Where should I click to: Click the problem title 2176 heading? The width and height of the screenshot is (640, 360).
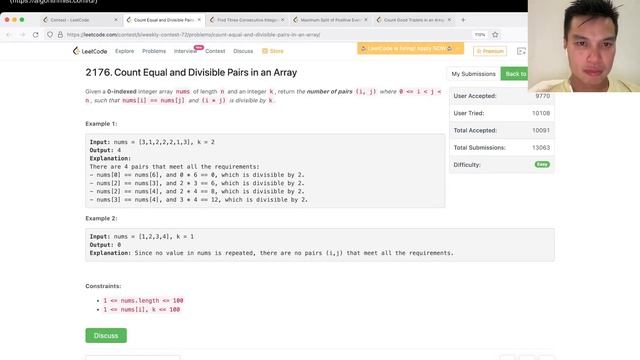click(x=191, y=72)
